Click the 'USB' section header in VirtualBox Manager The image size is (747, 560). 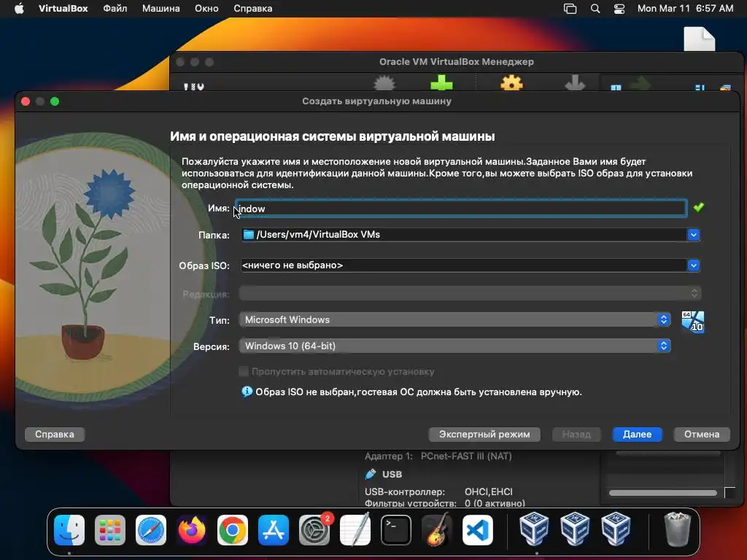pyautogui.click(x=392, y=474)
